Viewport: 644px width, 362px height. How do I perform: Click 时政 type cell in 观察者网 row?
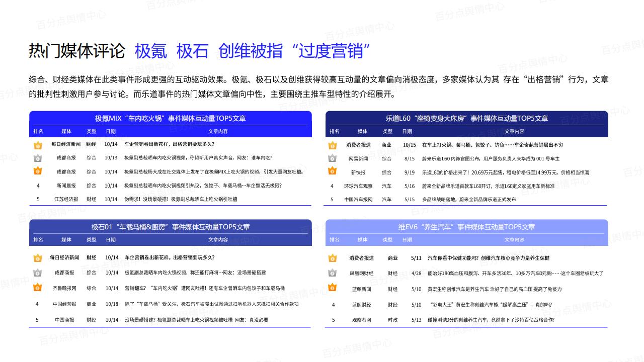point(392,320)
